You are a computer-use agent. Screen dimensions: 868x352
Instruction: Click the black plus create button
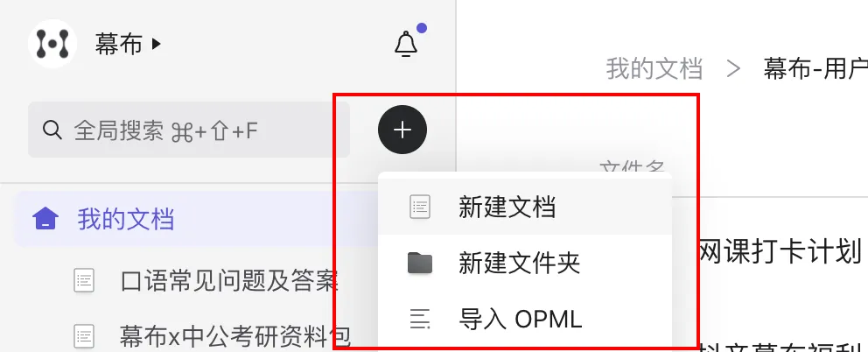tap(402, 130)
